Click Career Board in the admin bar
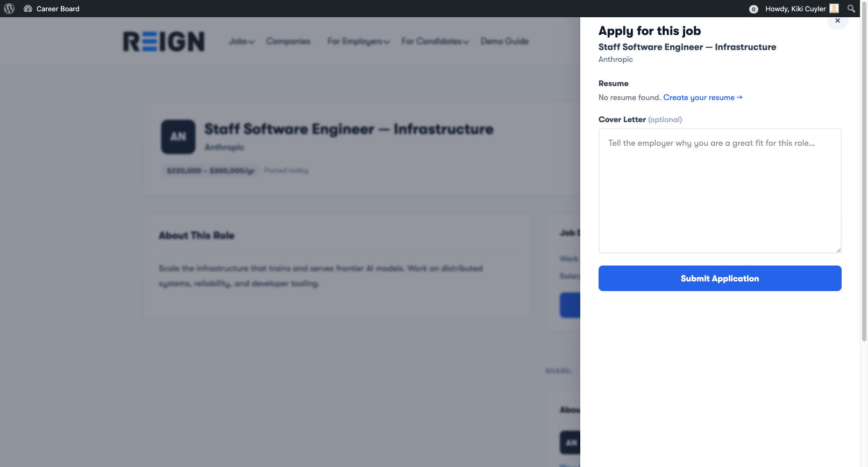 tap(58, 9)
